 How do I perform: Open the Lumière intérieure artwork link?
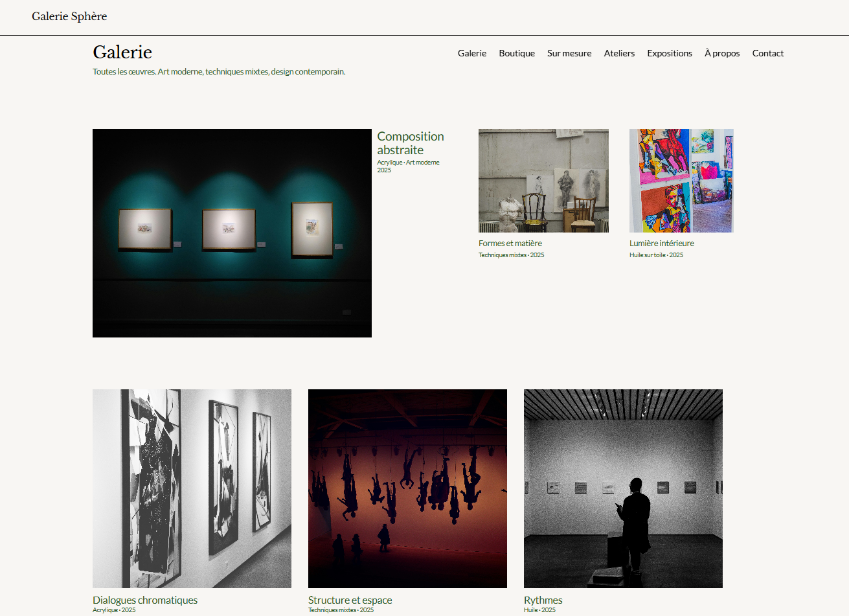(x=661, y=243)
